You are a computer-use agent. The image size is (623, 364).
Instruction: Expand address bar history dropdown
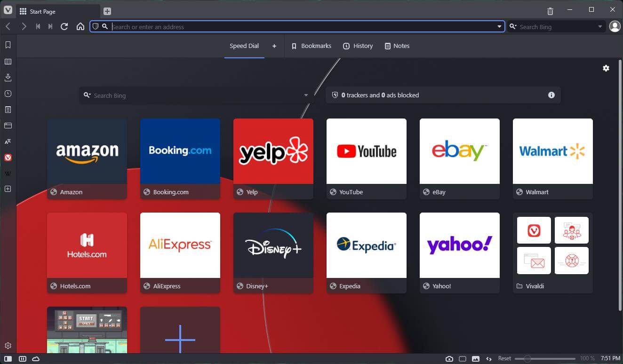coord(499,27)
